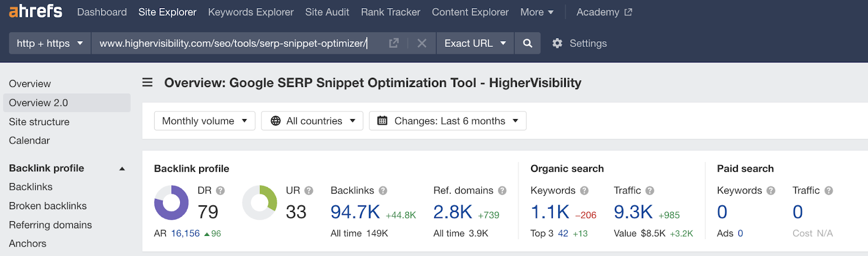The image size is (868, 256).
Task: Open Broken backlinks in sidebar
Action: point(48,205)
